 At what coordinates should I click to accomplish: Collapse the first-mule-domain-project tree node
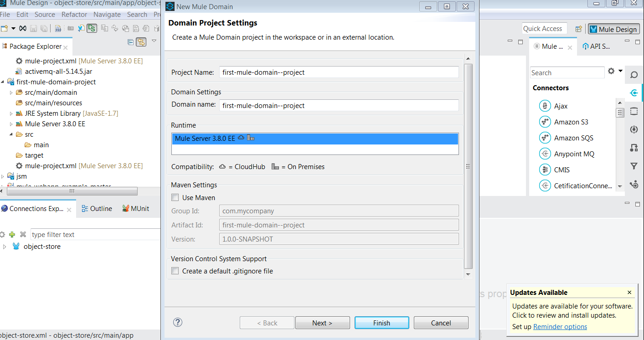(x=3, y=82)
